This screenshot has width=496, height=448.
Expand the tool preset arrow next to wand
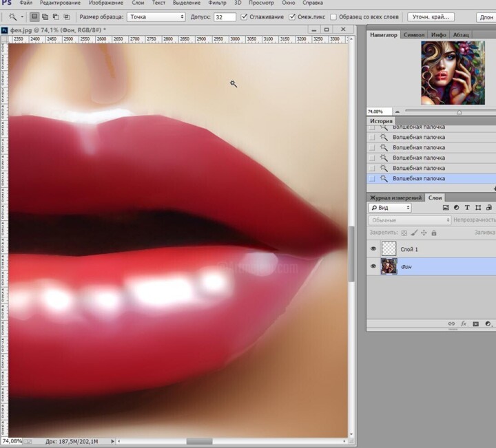tap(22, 17)
